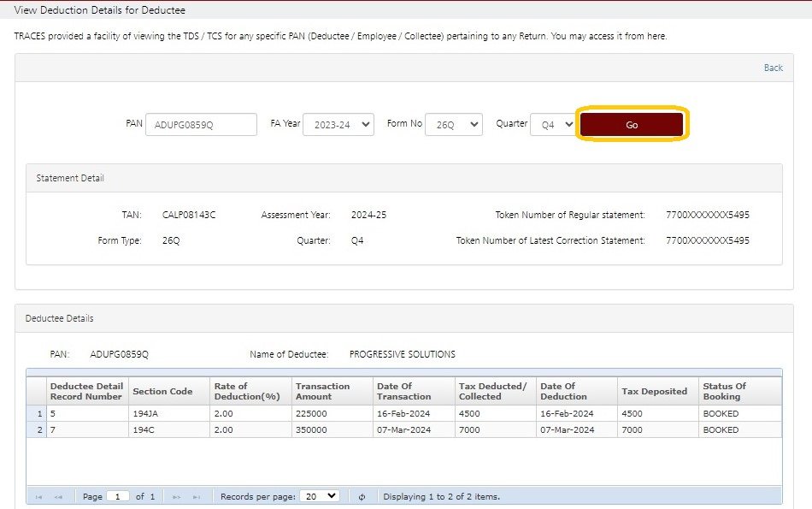Click transaction date 07-Mar-2024 cell

(x=413, y=429)
